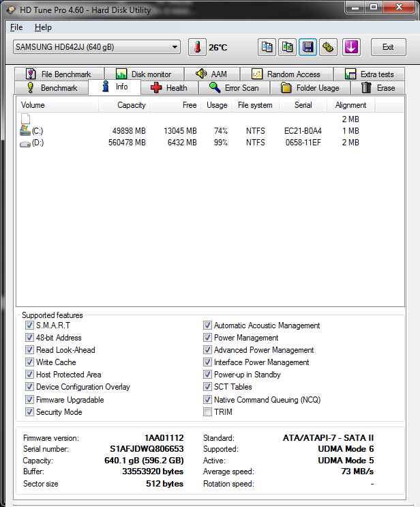Image resolution: width=420 pixels, height=507 pixels.
Task: Open the Health tab
Action: tap(170, 87)
